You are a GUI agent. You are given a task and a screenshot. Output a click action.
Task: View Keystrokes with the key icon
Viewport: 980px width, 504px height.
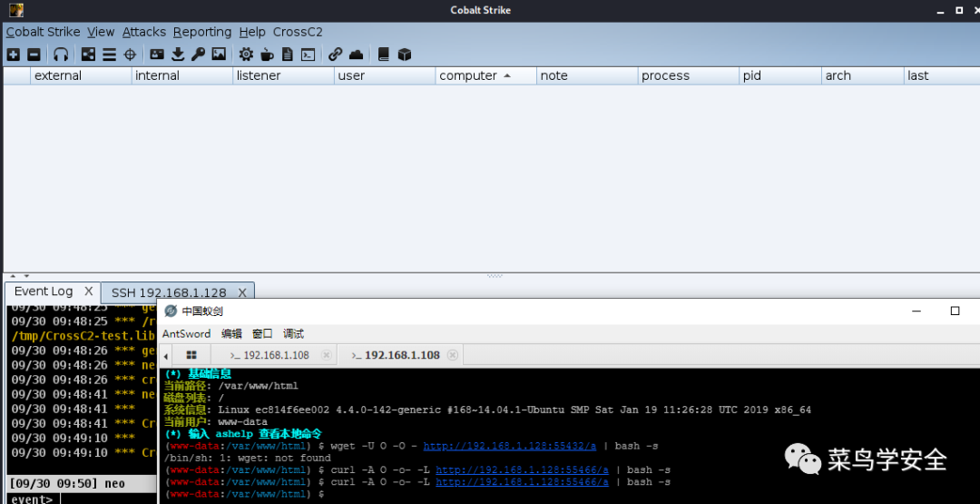click(198, 54)
